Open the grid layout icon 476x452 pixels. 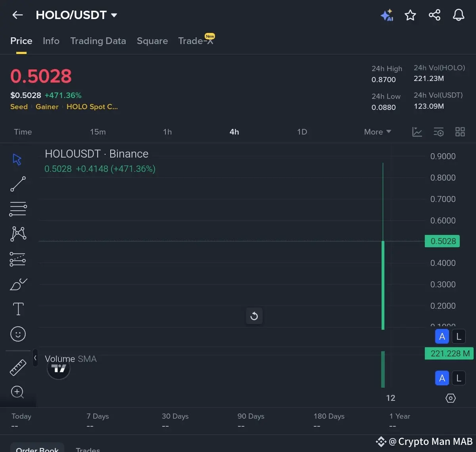460,132
